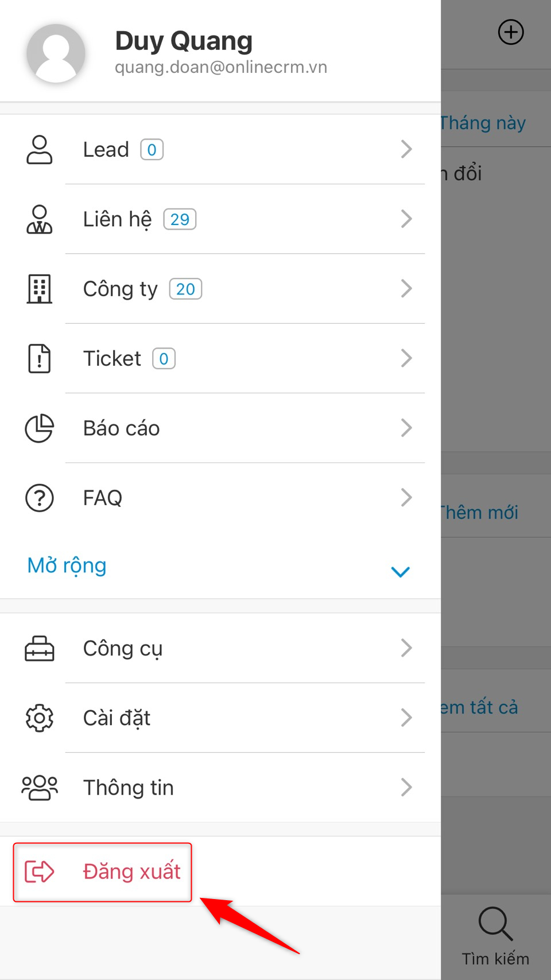
Task: Tap the Thông tin group icon
Action: (39, 788)
